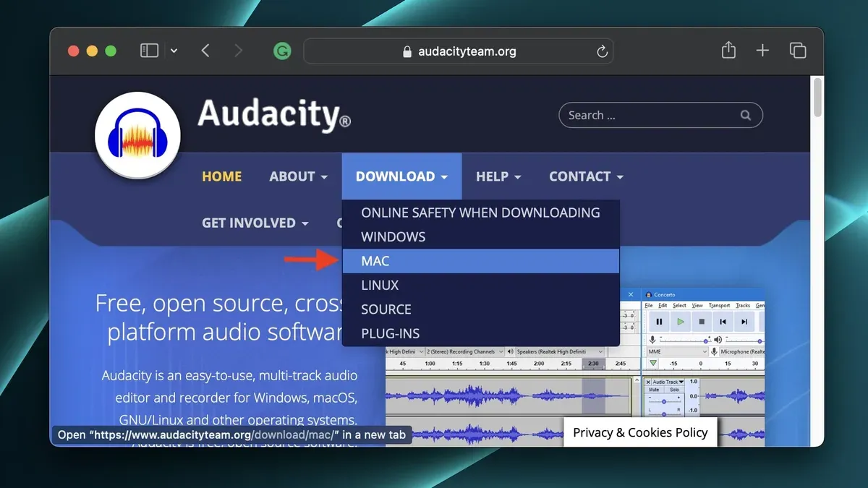Viewport: 868px width, 488px height.
Task: Open a new tab with the plus icon
Action: click(762, 51)
